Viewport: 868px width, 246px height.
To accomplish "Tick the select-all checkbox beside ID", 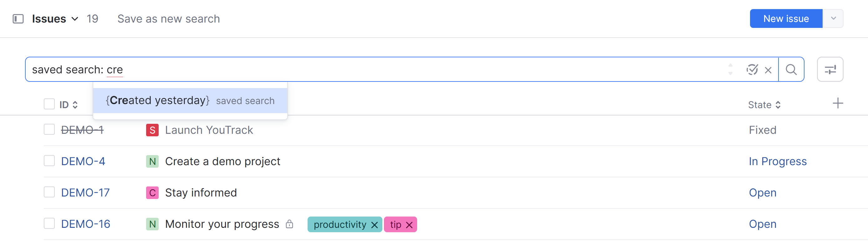I will [x=49, y=104].
